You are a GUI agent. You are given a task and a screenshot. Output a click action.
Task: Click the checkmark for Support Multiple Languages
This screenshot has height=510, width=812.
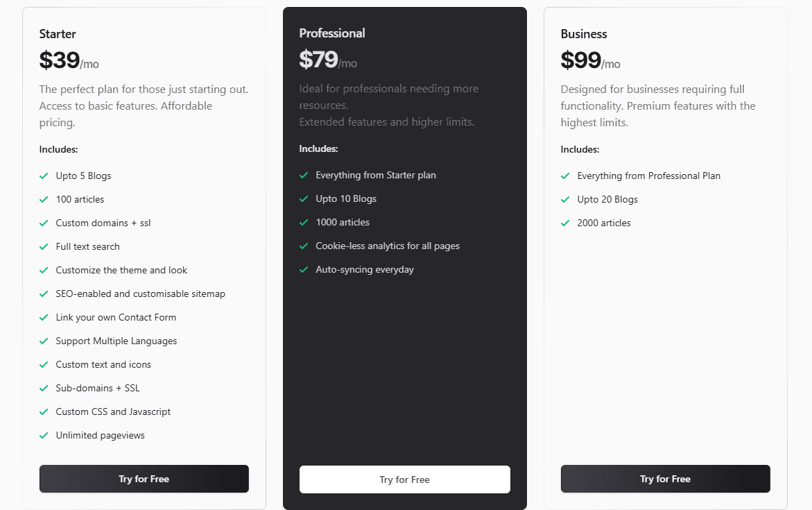[x=44, y=341]
